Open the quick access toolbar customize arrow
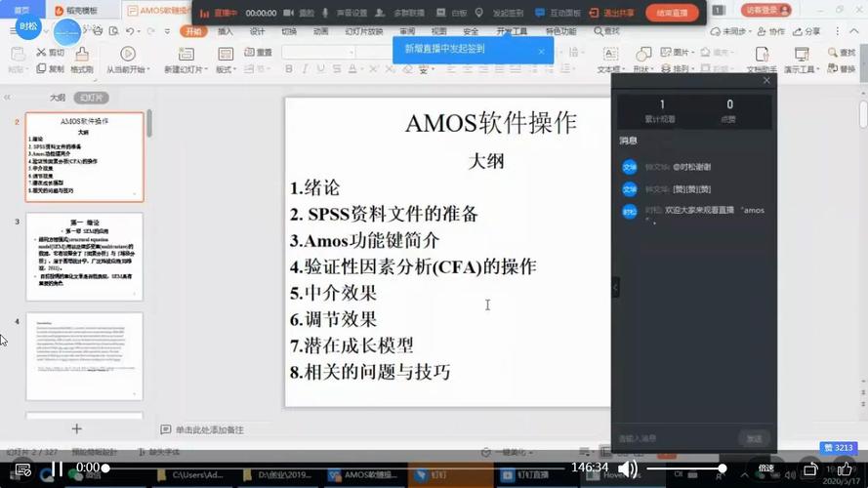The width and height of the screenshot is (868, 488). 167,31
